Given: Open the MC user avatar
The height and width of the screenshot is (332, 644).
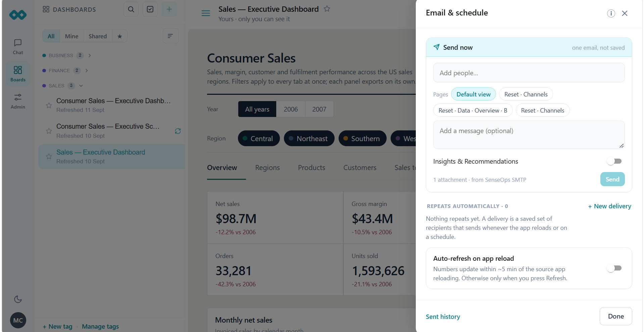Looking at the screenshot, I should pos(18,320).
